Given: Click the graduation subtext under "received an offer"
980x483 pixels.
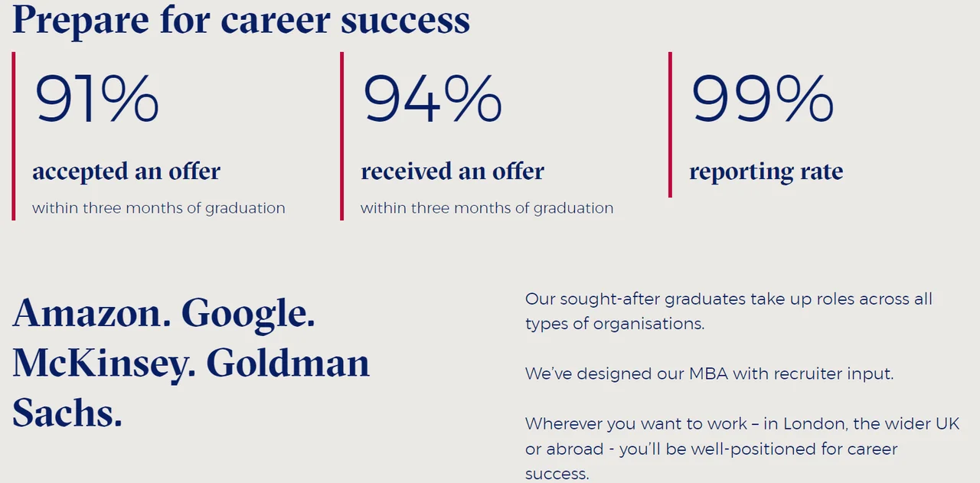Looking at the screenshot, I should (x=487, y=208).
